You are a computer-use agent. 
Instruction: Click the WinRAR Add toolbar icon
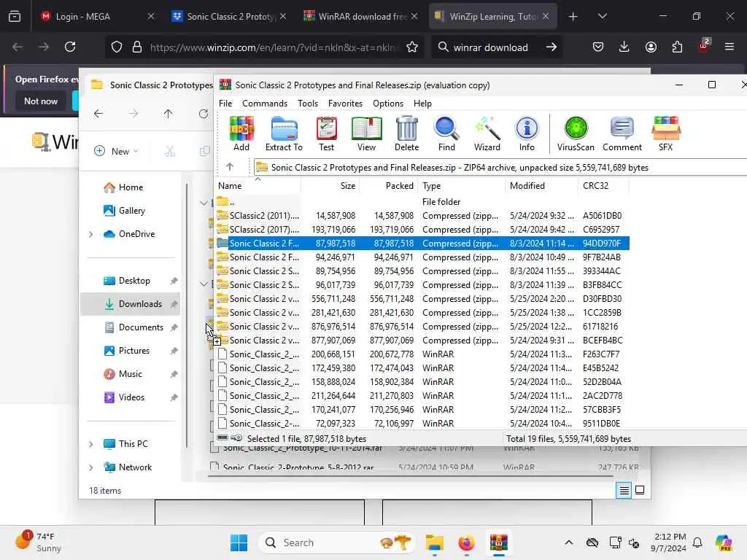(x=241, y=134)
